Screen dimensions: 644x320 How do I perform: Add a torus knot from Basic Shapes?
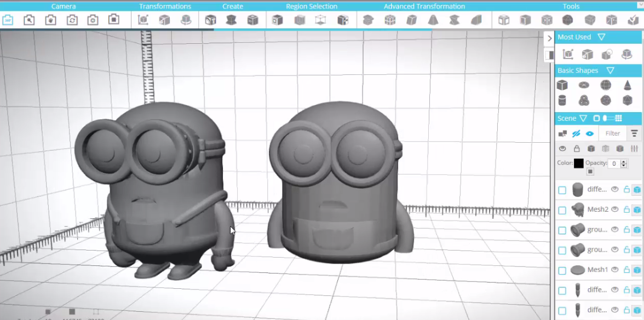(584, 100)
